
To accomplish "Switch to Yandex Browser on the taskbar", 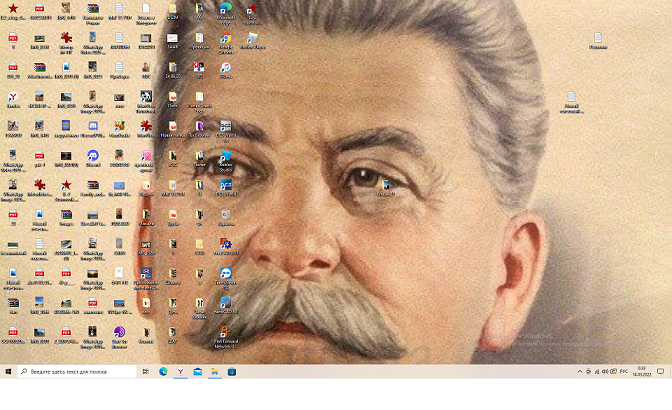I will click(180, 371).
